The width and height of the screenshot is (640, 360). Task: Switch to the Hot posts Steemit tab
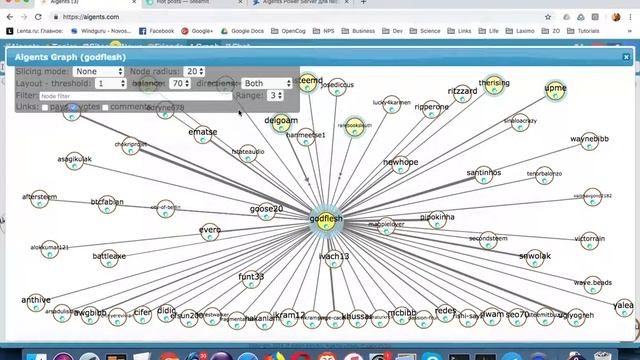(x=194, y=2)
